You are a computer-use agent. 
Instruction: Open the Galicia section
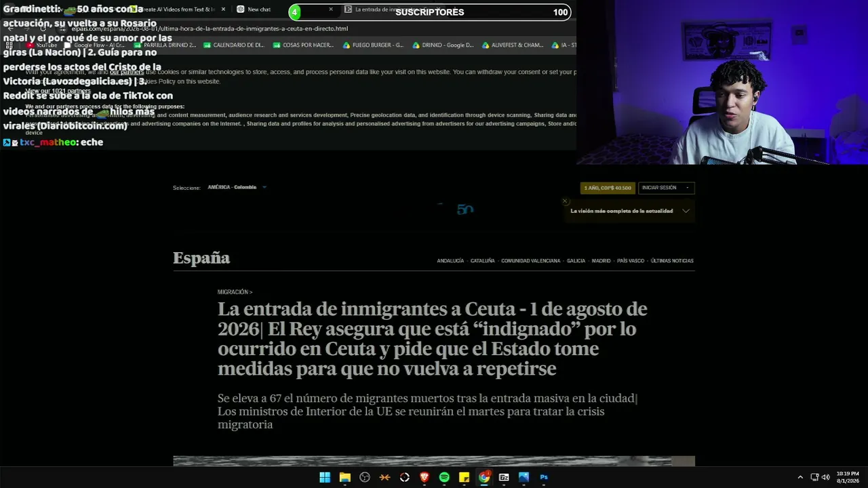[576, 261]
